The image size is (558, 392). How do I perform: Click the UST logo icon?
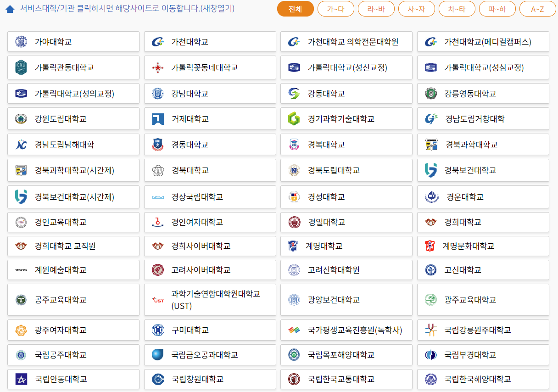point(158,300)
